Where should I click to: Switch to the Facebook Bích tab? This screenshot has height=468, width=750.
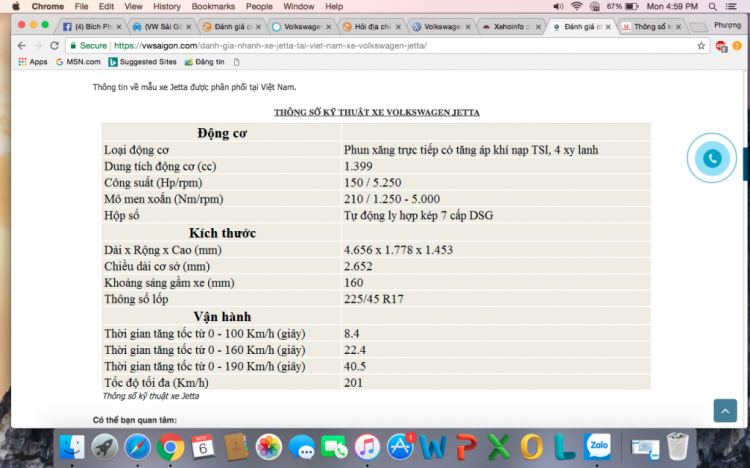(x=92, y=27)
